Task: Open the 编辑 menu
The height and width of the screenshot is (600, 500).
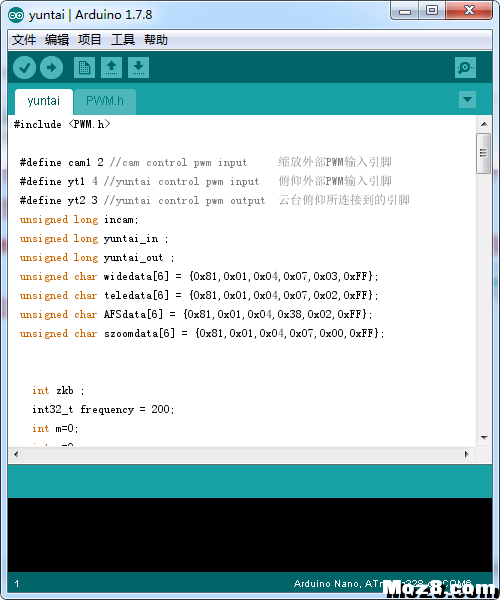Action: tap(57, 40)
